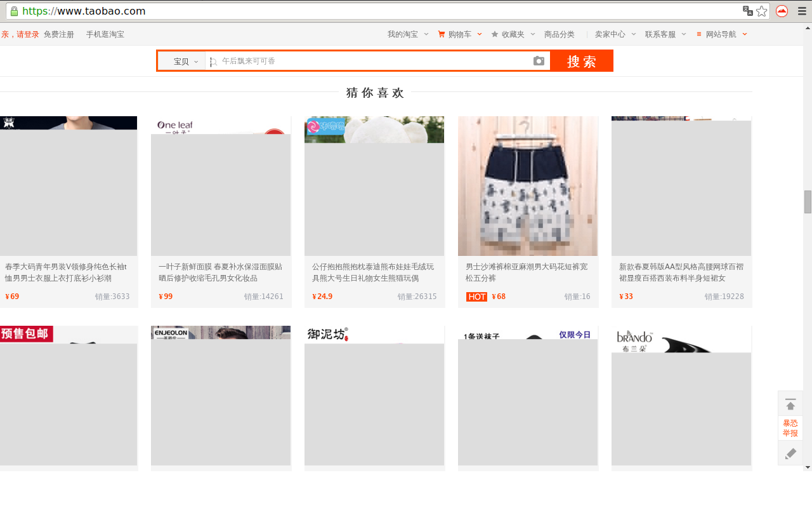The image size is (812, 508).
Task: Click the 暴恐举报 report button
Action: tap(790, 429)
